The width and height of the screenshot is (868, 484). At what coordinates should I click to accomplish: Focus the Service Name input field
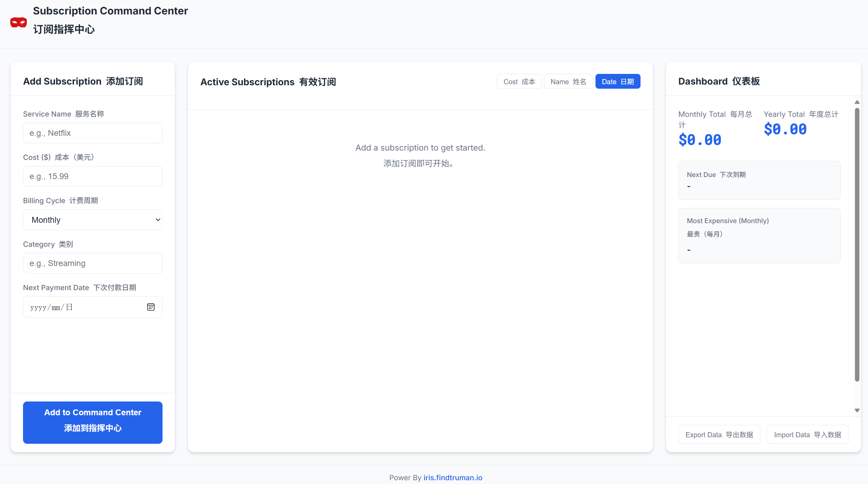click(x=92, y=133)
